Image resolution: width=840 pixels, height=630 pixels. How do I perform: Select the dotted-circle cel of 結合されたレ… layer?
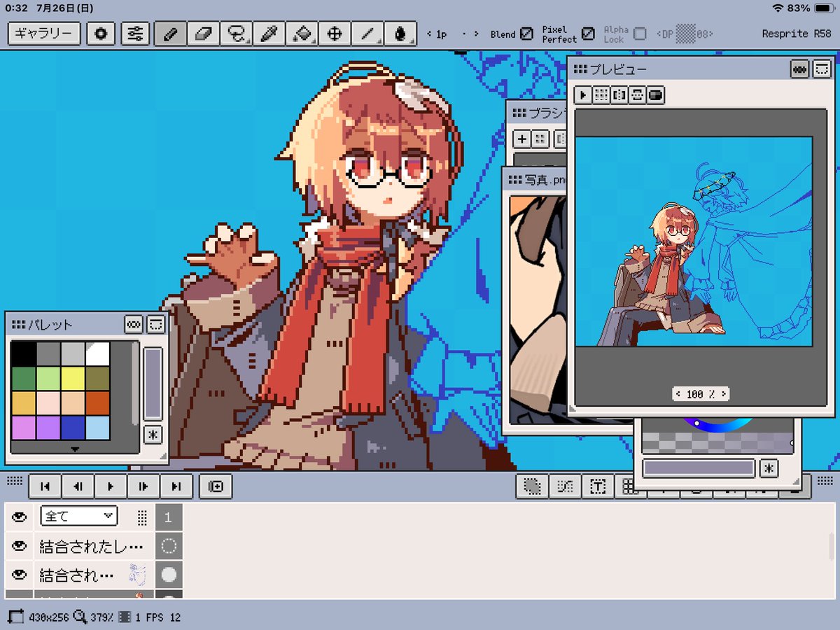pyautogui.click(x=169, y=546)
